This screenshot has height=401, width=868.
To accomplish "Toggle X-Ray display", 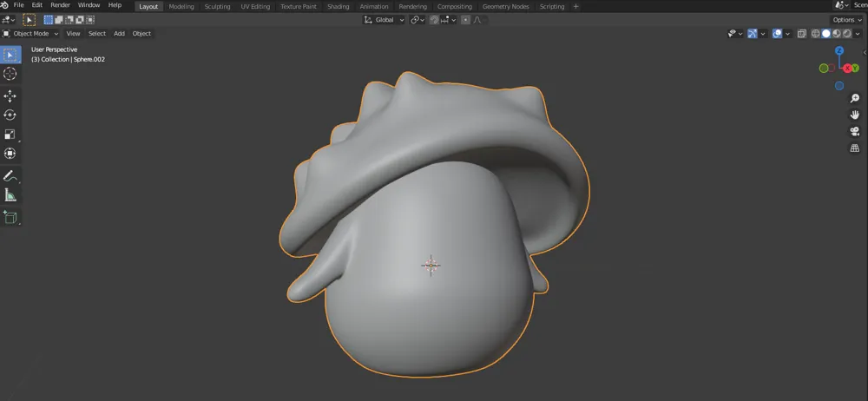I will (801, 34).
